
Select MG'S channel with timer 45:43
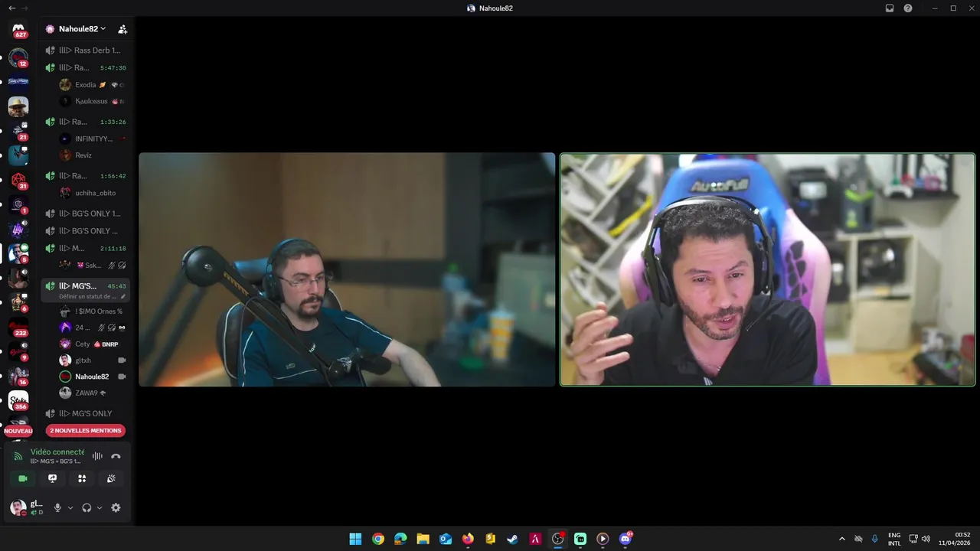click(86, 285)
